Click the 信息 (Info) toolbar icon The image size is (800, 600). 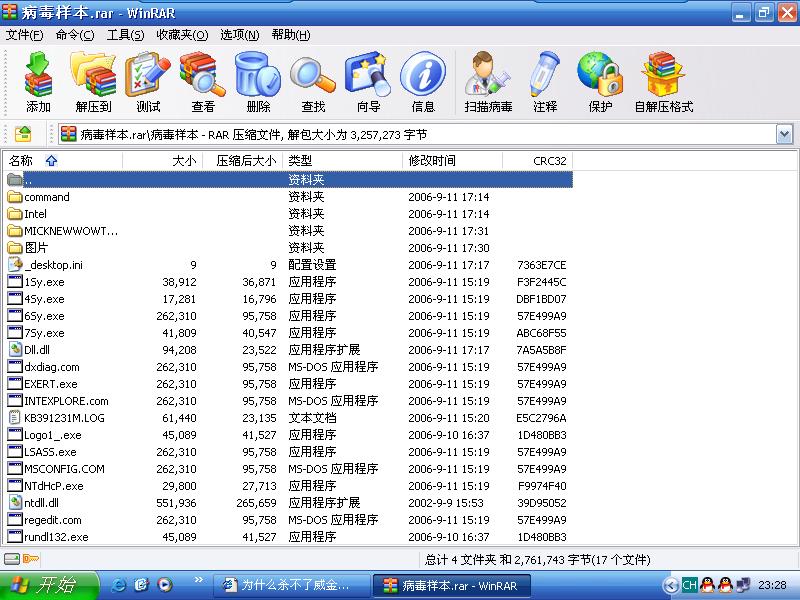422,74
